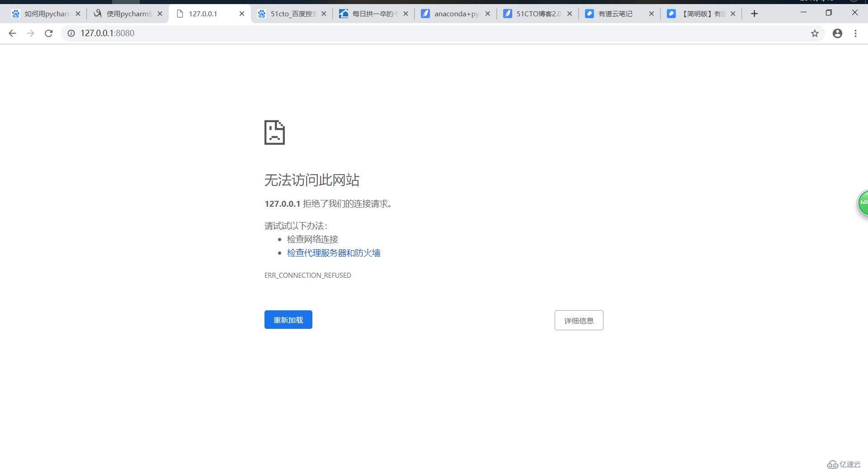
Task: Click the 重新加载 reload button
Action: (x=288, y=320)
